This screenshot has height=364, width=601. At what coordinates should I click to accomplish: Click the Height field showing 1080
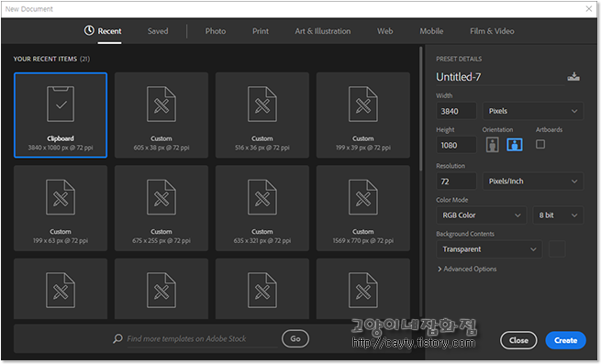pyautogui.click(x=456, y=145)
